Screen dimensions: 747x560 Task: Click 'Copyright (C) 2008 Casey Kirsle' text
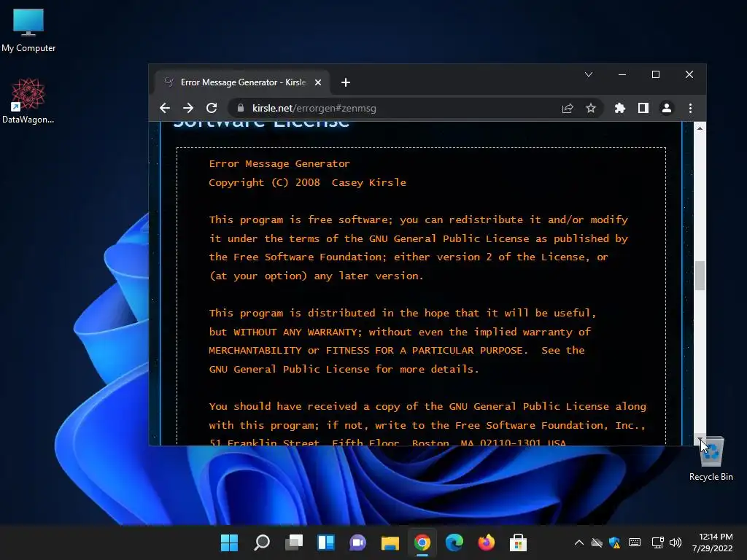[307, 182]
